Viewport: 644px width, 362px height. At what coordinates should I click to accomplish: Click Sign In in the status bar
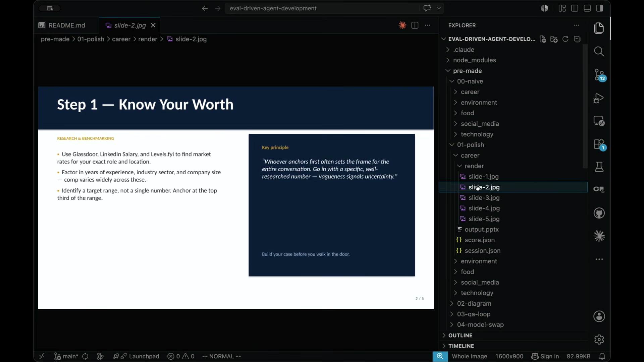click(x=545, y=356)
